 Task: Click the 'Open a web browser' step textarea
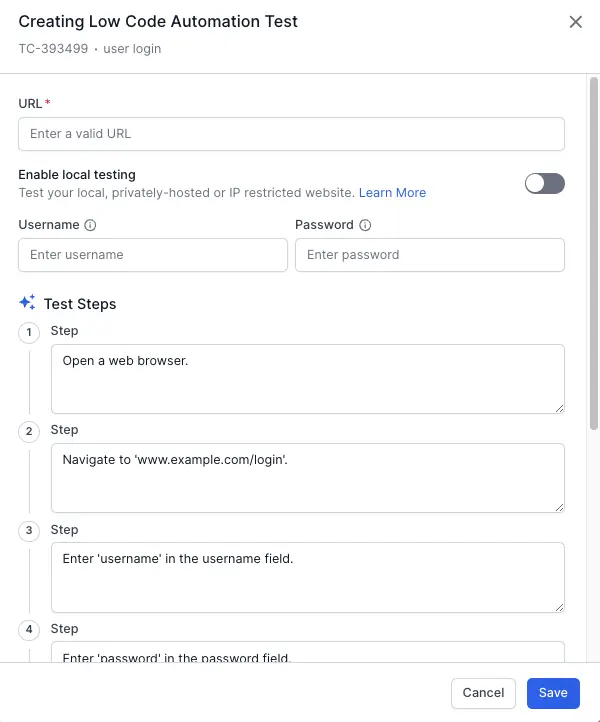click(x=308, y=378)
